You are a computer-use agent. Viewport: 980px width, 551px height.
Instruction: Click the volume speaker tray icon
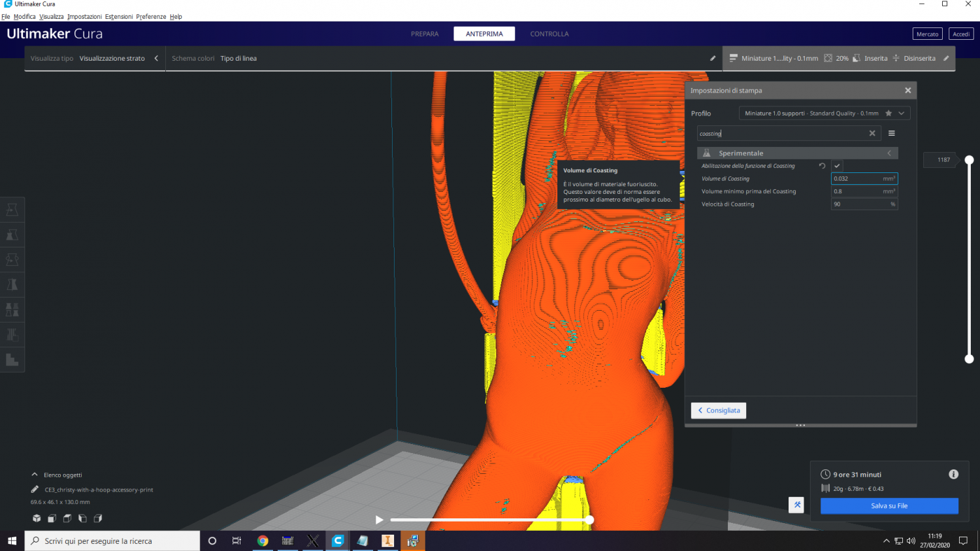click(911, 541)
